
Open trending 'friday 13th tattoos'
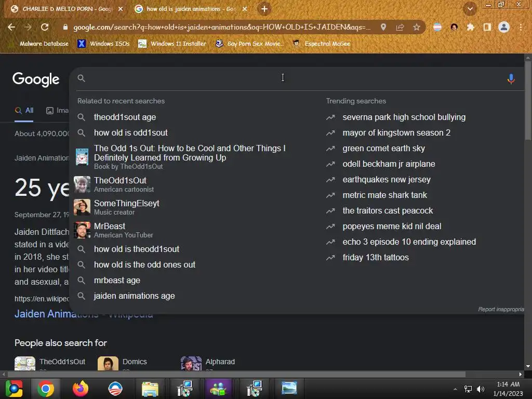(375, 258)
